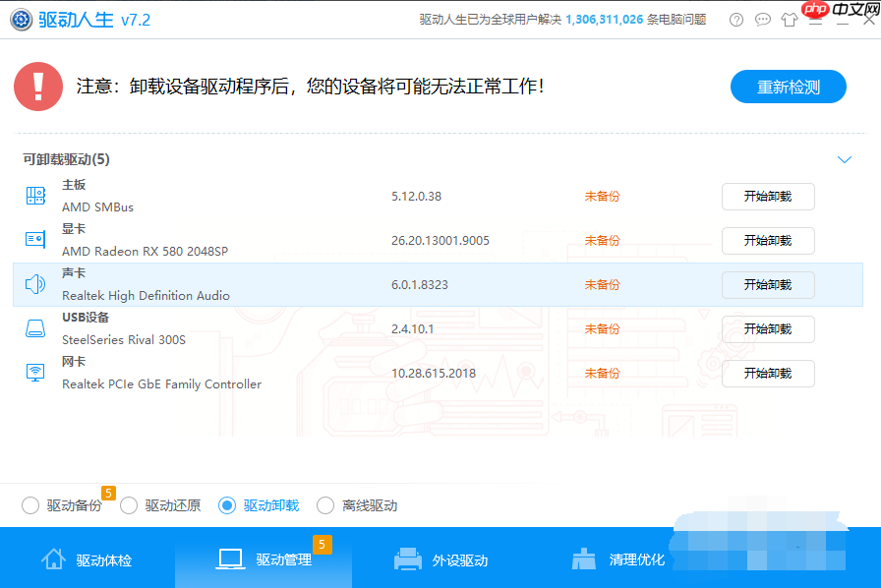Select the AMD SMBus driver name
The width and height of the screenshot is (881, 588).
[x=97, y=207]
